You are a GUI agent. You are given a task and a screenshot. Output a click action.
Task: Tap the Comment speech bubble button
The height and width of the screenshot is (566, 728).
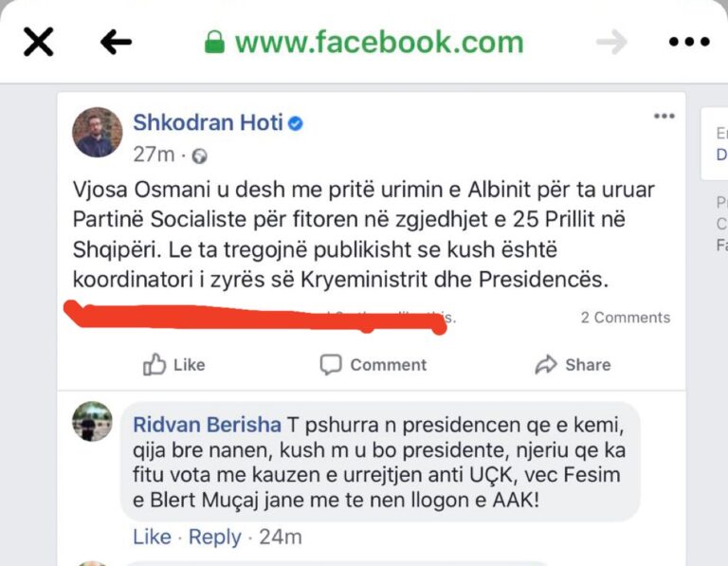pyautogui.click(x=373, y=365)
